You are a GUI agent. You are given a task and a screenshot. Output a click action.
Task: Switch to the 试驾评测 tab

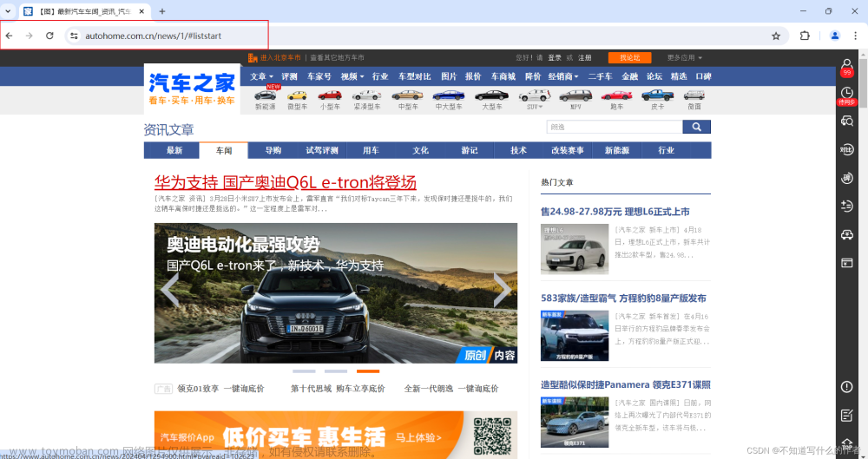click(x=322, y=151)
